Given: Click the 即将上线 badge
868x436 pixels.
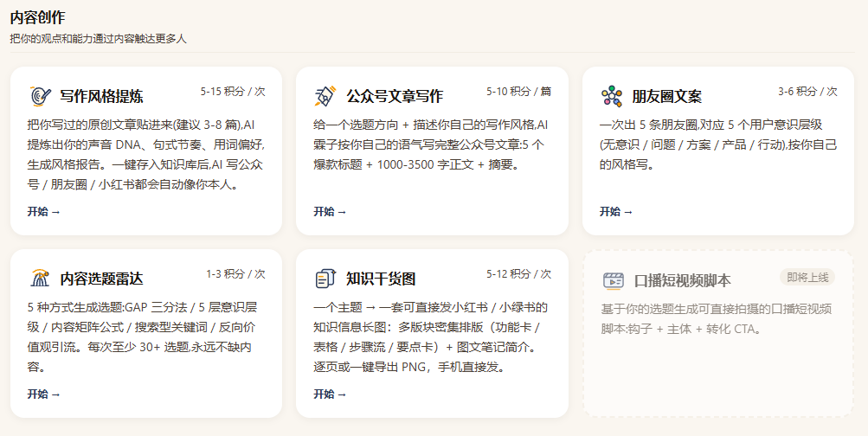Looking at the screenshot, I should click(807, 277).
